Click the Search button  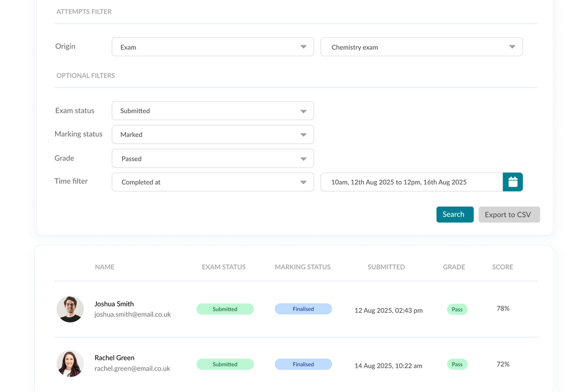point(454,214)
